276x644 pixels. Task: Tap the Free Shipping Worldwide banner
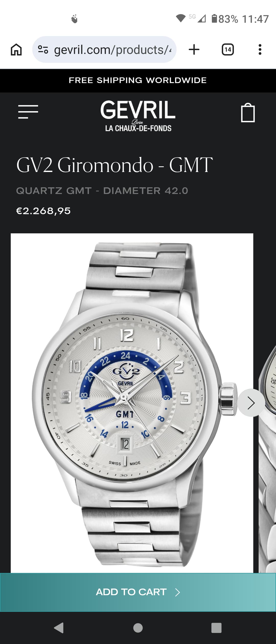coord(138,80)
